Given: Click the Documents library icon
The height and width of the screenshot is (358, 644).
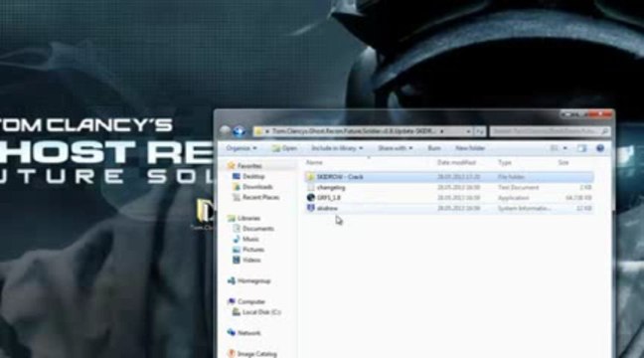Looking at the screenshot, I should click(237, 229).
